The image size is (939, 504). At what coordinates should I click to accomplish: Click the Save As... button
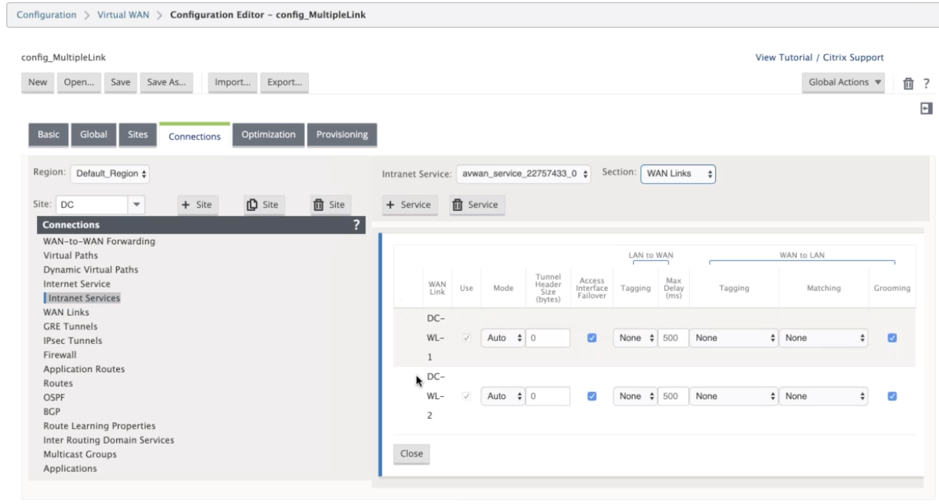point(166,83)
